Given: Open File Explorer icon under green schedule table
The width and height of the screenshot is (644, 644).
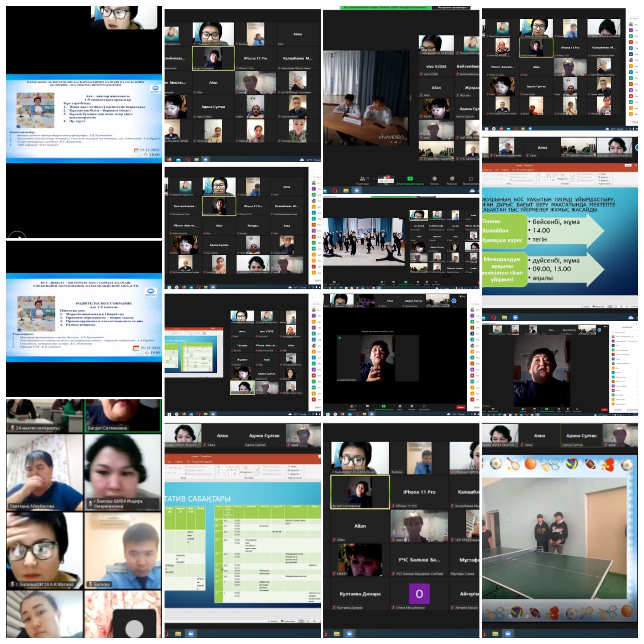Looking at the screenshot, I should [179, 634].
